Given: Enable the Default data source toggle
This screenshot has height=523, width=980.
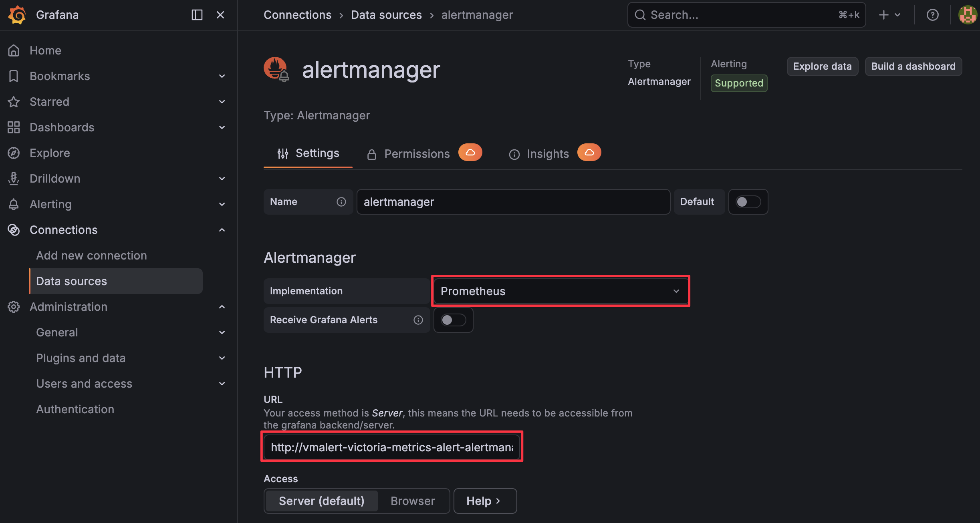Looking at the screenshot, I should click(748, 202).
